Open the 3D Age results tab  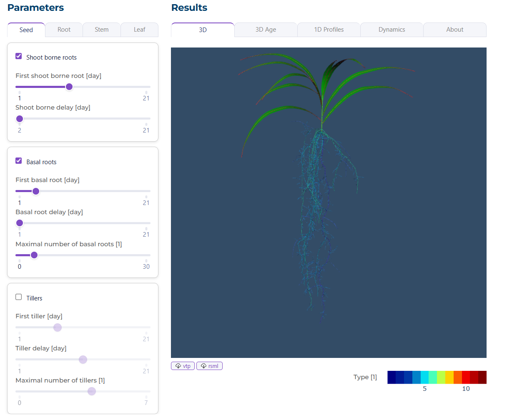(266, 30)
